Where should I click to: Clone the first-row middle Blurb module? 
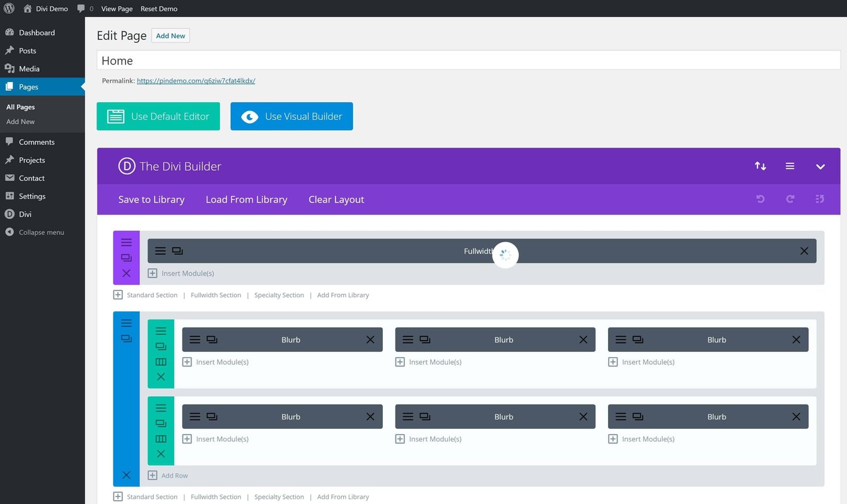[425, 339]
